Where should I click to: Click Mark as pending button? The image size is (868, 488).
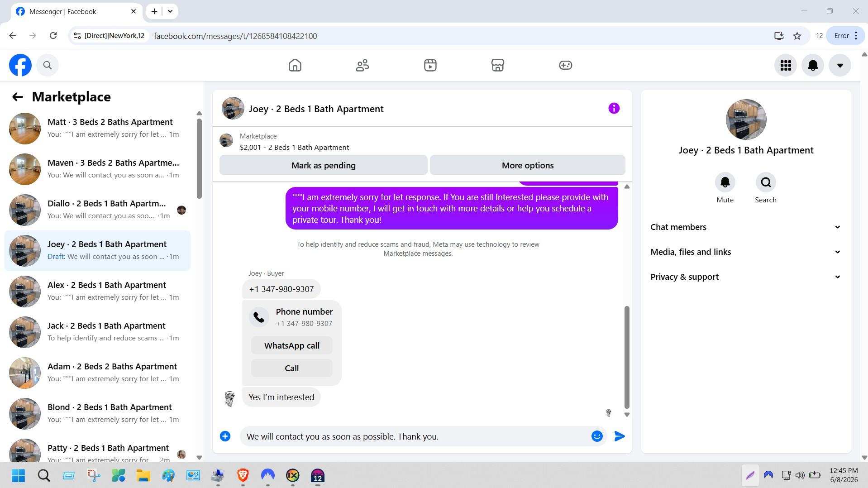pos(323,165)
